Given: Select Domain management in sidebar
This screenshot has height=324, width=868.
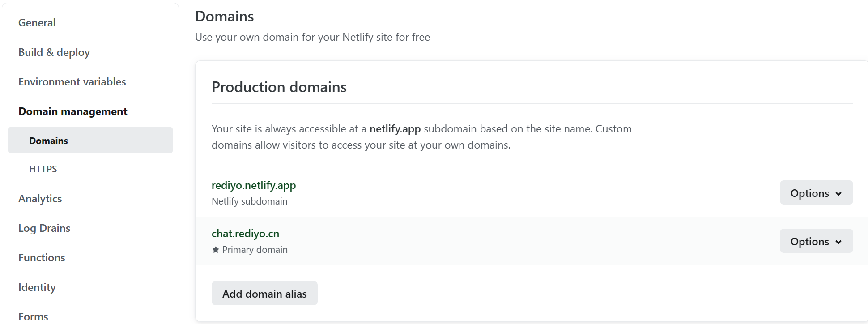Looking at the screenshot, I should tap(73, 111).
